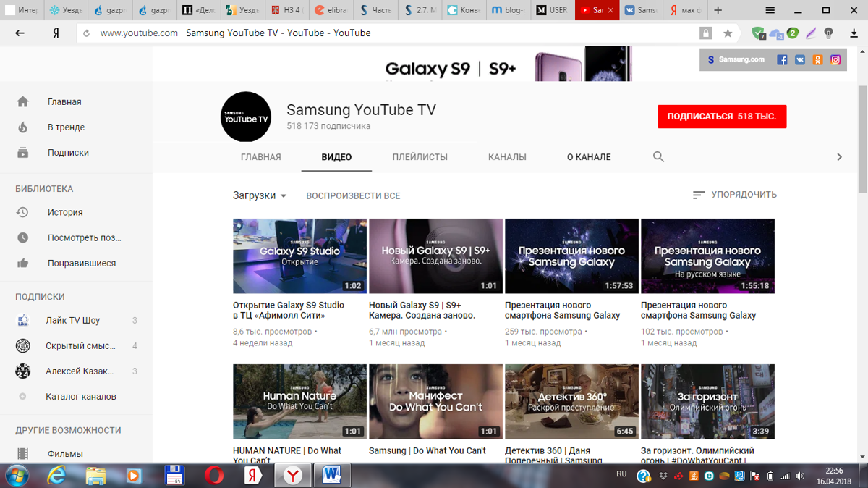Launch Internet Explorer from the taskbar
Image resolution: width=868 pixels, height=488 pixels.
coord(56,476)
